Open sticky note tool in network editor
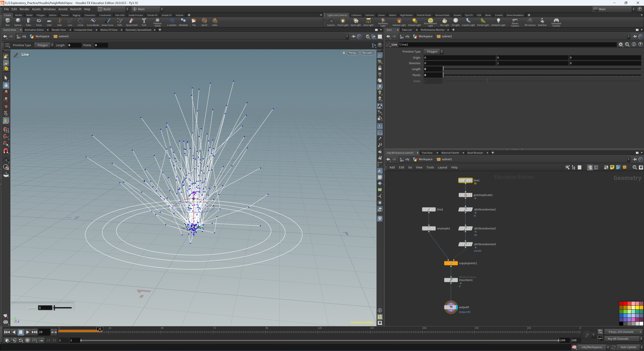Image resolution: width=644 pixels, height=351 pixels. (x=612, y=167)
